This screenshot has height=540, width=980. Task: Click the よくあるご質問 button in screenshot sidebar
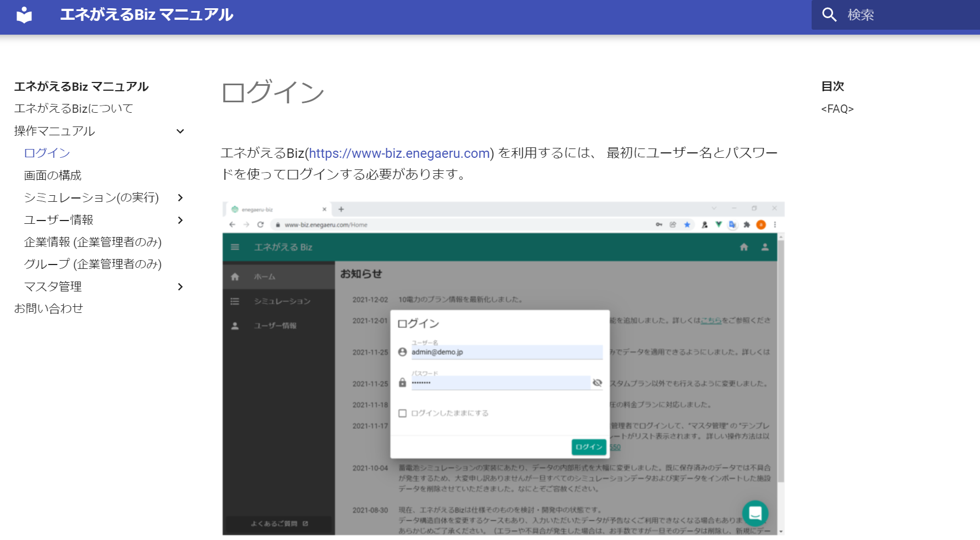(279, 524)
